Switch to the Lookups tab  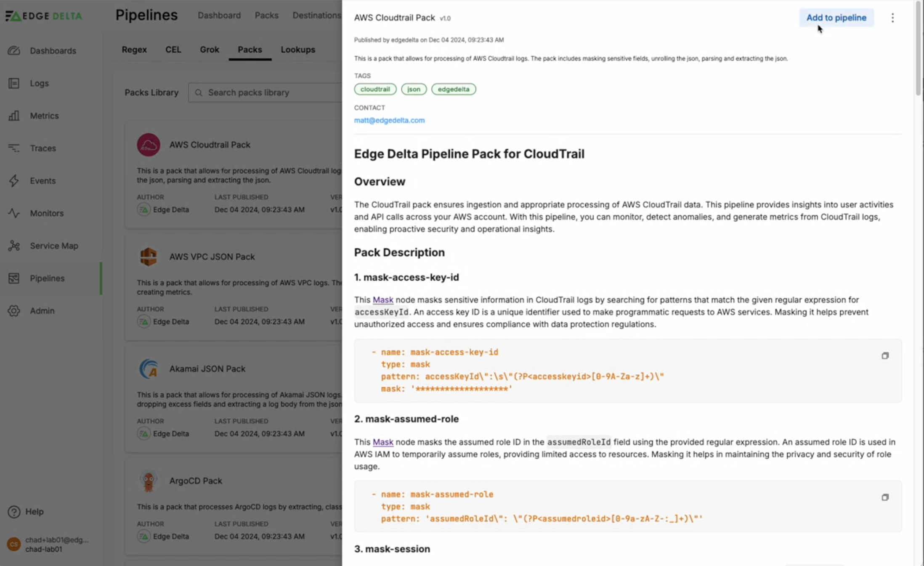click(x=298, y=50)
